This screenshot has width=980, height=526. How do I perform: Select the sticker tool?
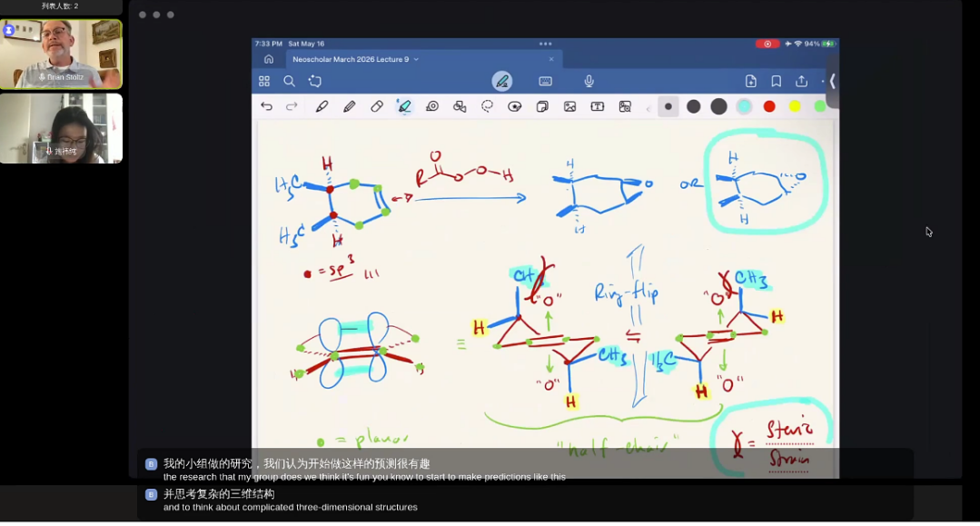click(x=514, y=107)
